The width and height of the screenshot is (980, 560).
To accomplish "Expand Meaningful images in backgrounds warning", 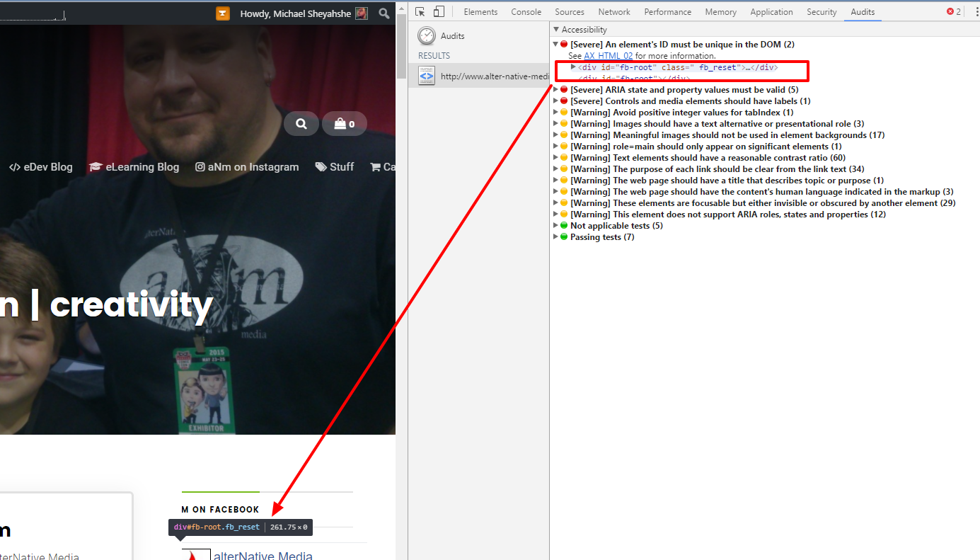I will tap(556, 135).
